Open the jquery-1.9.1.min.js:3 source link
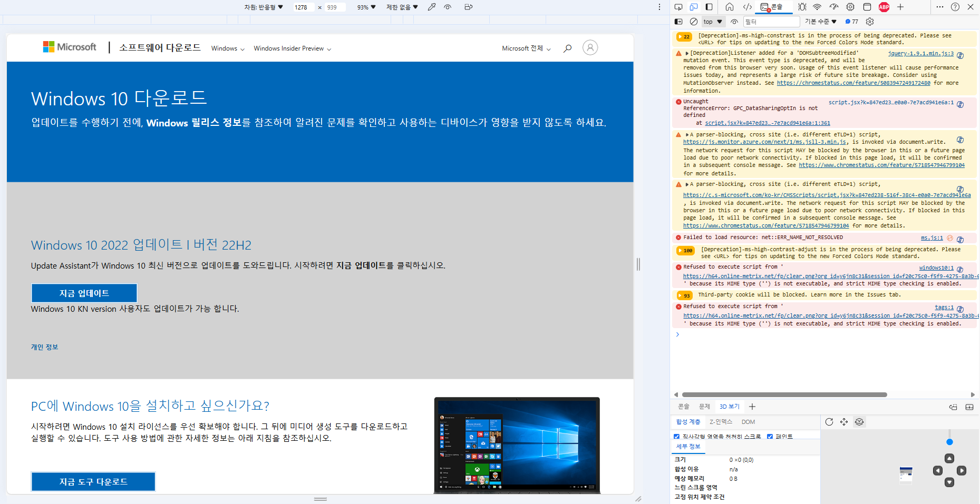The height and width of the screenshot is (504, 980). (x=921, y=53)
